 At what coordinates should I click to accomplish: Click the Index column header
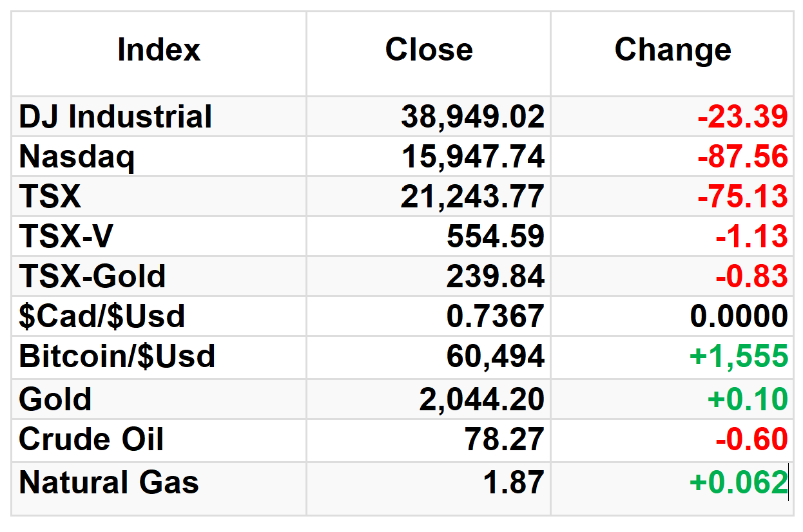pyautogui.click(x=159, y=50)
